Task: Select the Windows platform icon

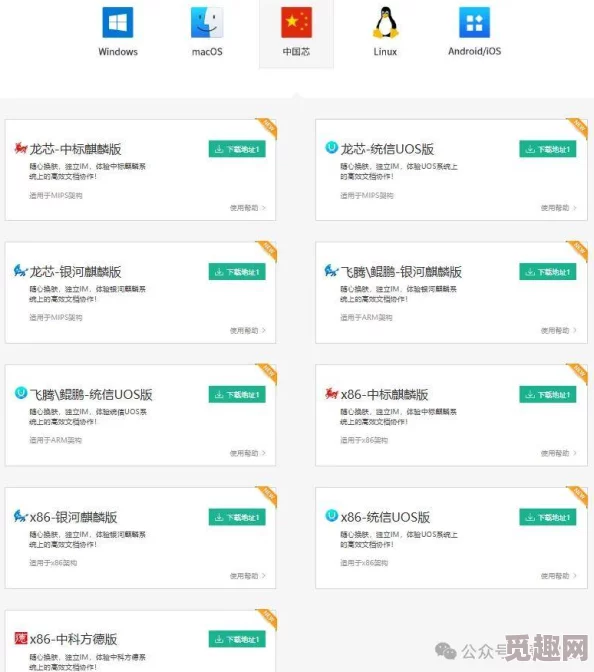Action: (117, 22)
